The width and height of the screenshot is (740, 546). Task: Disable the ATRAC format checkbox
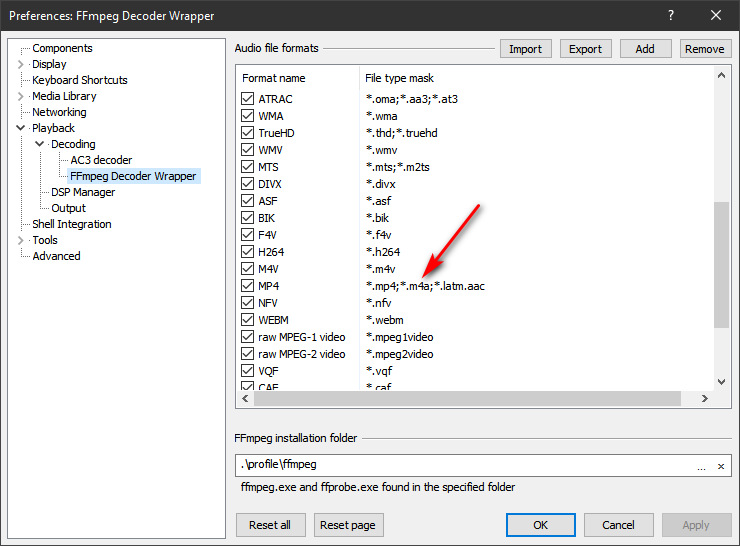(248, 99)
